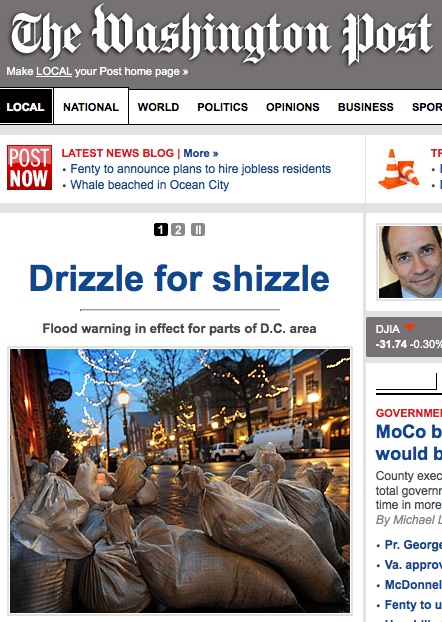Pause the headline slideshow rotation
The image size is (442, 622).
coord(198,229)
